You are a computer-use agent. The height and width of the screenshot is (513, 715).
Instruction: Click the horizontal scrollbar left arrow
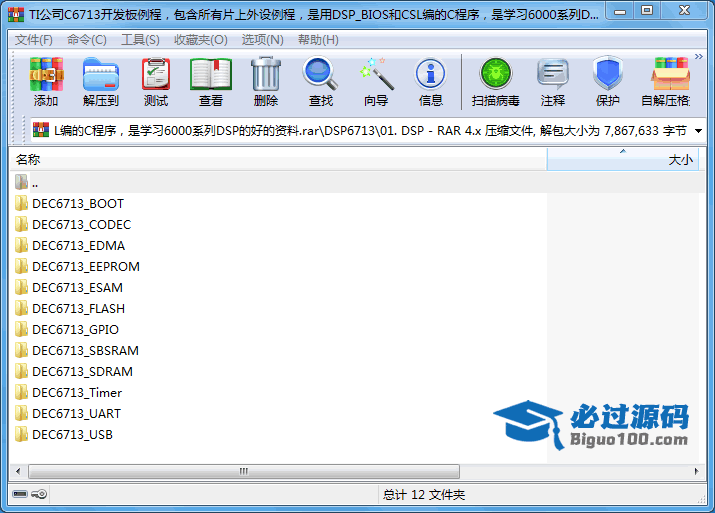pyautogui.click(x=18, y=471)
